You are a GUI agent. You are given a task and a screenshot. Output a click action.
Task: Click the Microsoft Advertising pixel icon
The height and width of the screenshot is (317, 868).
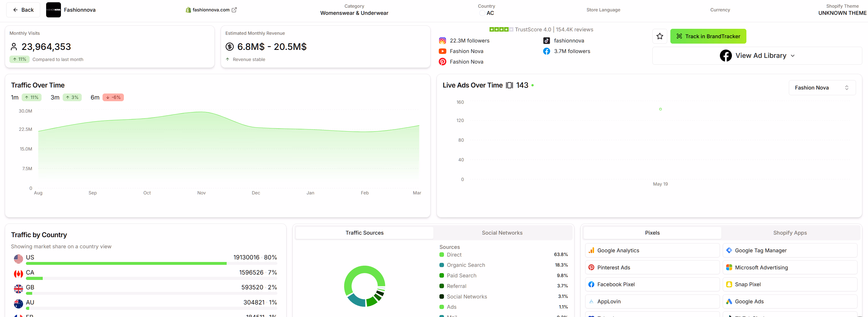point(729,267)
